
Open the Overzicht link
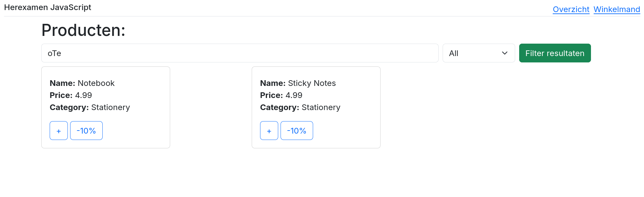(x=571, y=9)
